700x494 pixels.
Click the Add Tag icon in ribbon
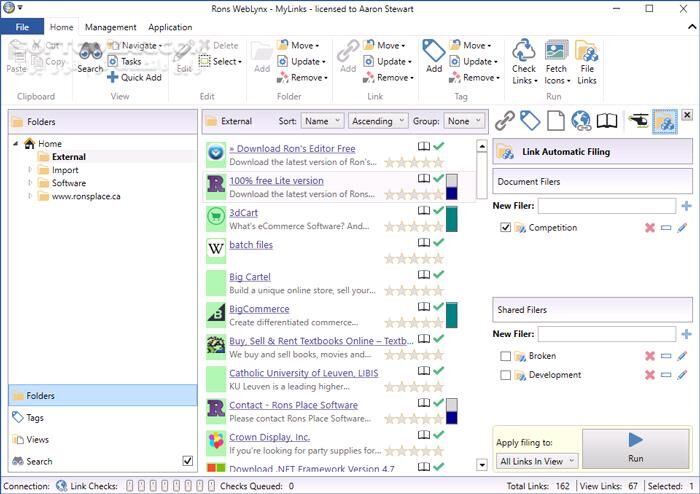tap(434, 52)
